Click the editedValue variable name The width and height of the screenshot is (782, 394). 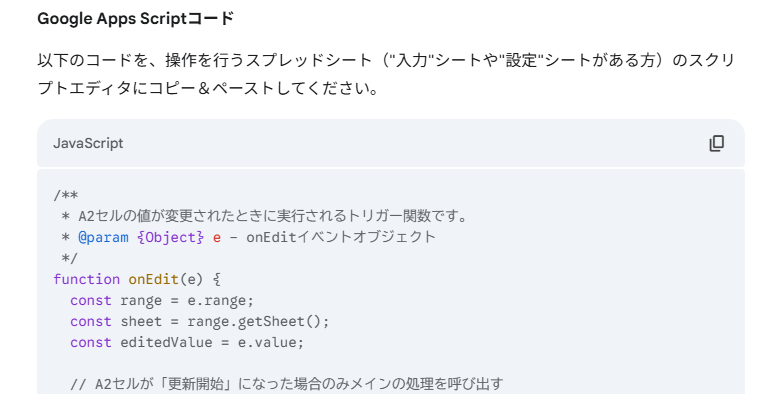(166, 343)
